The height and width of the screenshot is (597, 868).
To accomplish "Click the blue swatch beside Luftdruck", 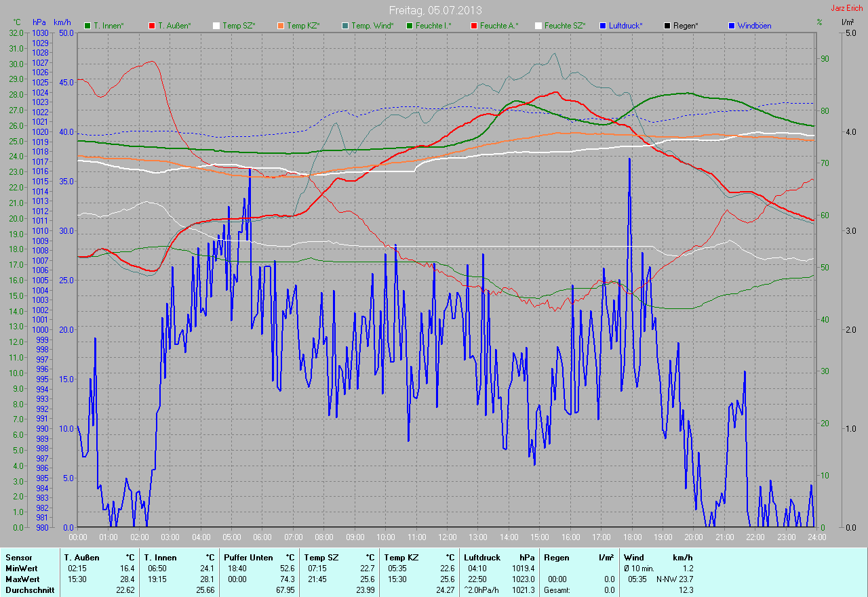I will coord(603,26).
